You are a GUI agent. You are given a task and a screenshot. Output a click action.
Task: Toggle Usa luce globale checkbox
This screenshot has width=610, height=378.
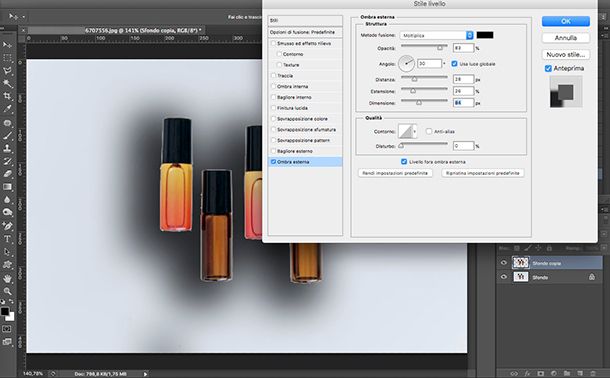454,64
